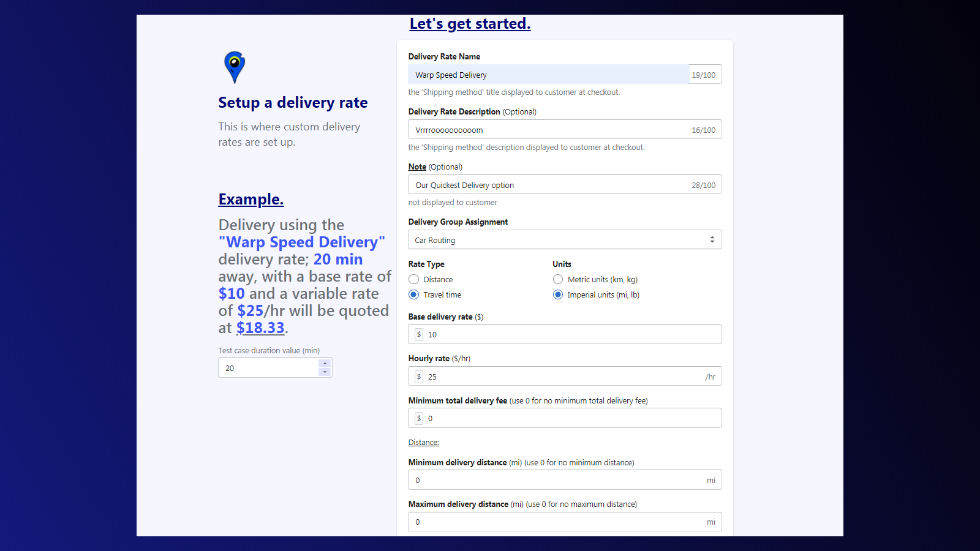
Task: Click the Let's get started heading link
Action: (x=470, y=24)
